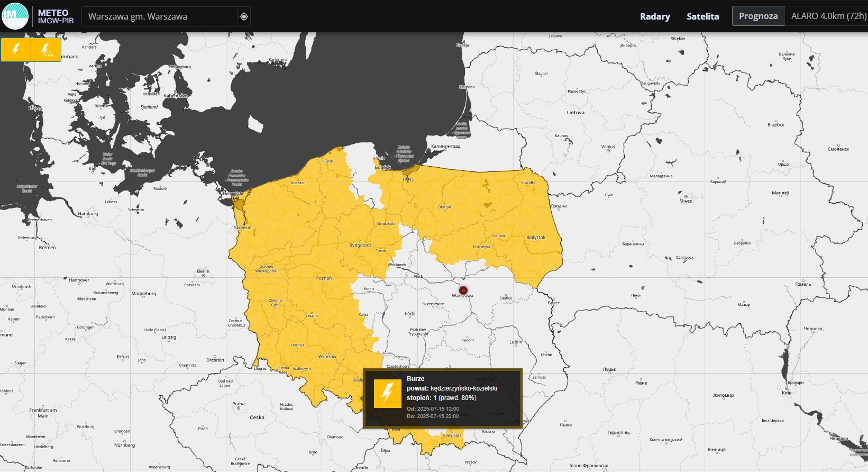The height and width of the screenshot is (472, 868).
Task: Switch to the Satelita tab
Action: coord(702,16)
